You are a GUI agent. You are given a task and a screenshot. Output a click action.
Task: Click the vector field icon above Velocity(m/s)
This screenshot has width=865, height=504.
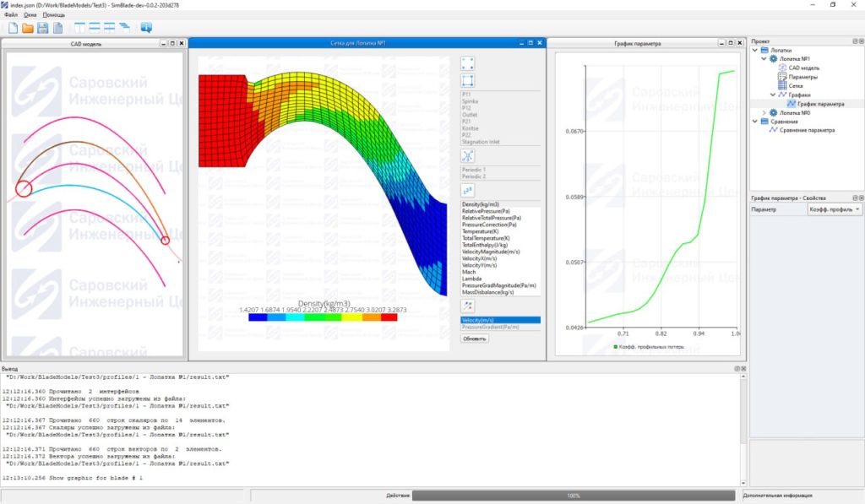click(x=467, y=306)
